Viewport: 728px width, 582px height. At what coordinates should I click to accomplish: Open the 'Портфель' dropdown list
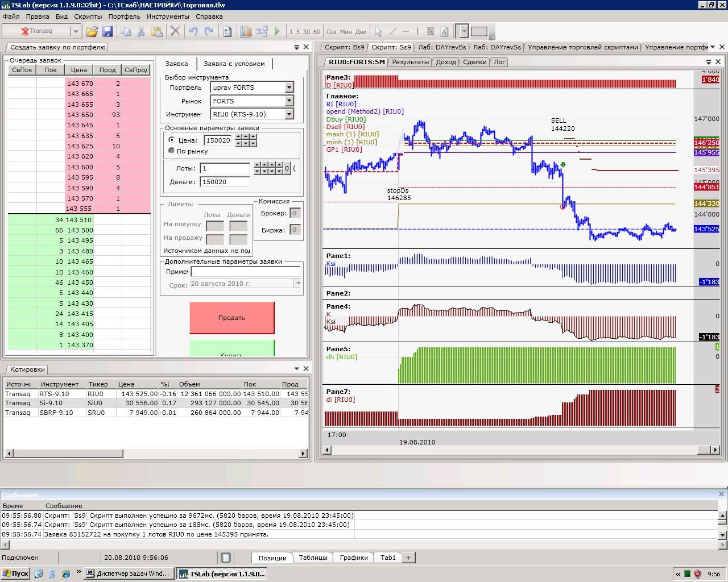pyautogui.click(x=289, y=88)
